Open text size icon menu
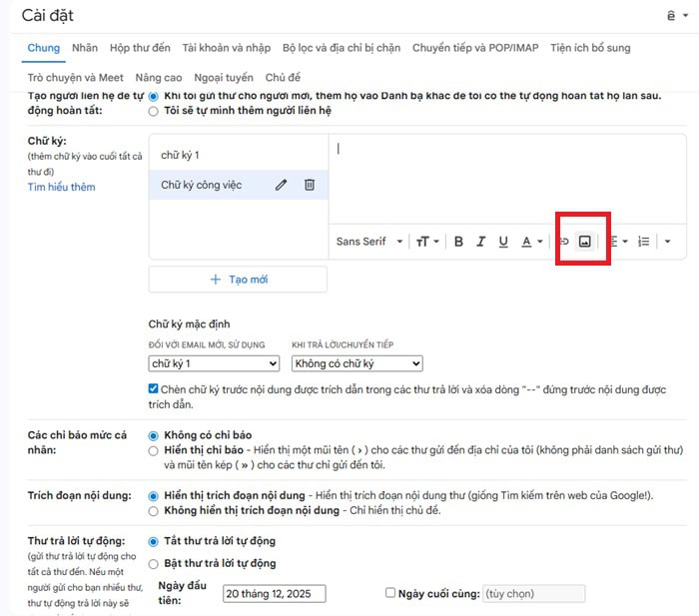Viewport: 699px width, 616px height. coord(427,242)
